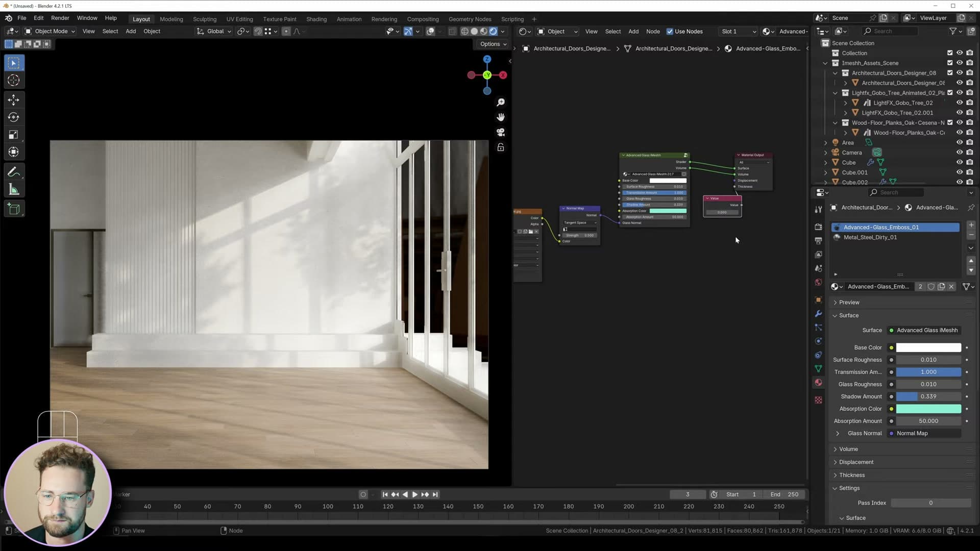The height and width of the screenshot is (551, 980).
Task: Jump to the timeline start frame
Action: click(385, 494)
